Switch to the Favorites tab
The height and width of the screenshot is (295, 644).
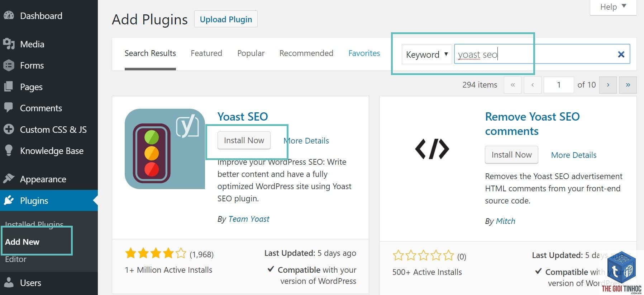coord(364,53)
